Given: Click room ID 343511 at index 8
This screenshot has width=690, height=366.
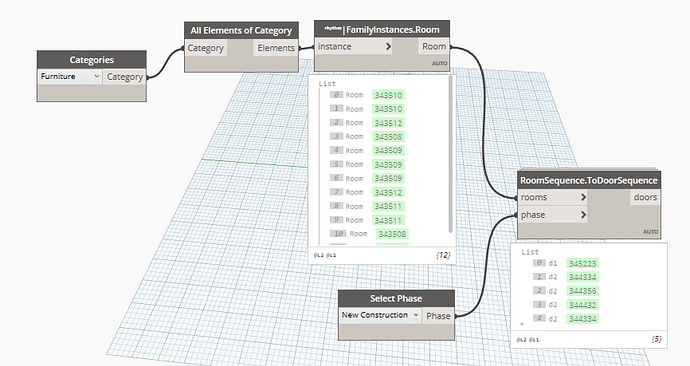Looking at the screenshot, I should [x=388, y=206].
